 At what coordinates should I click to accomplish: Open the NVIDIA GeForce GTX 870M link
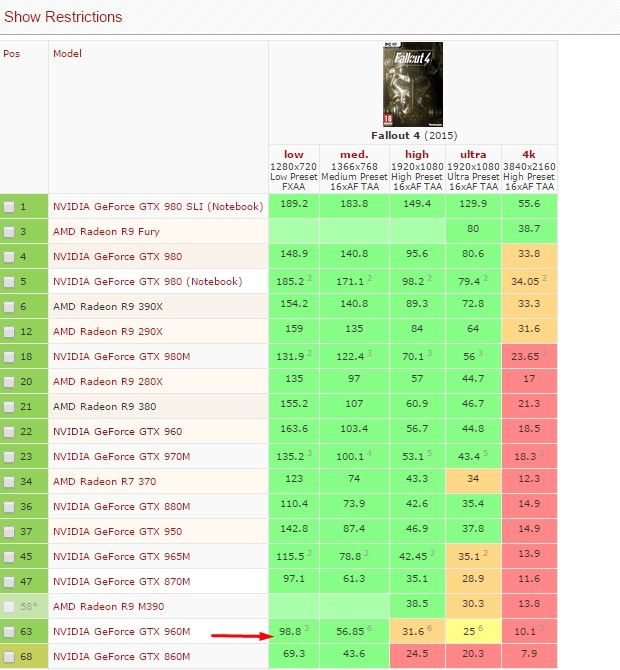(121, 582)
